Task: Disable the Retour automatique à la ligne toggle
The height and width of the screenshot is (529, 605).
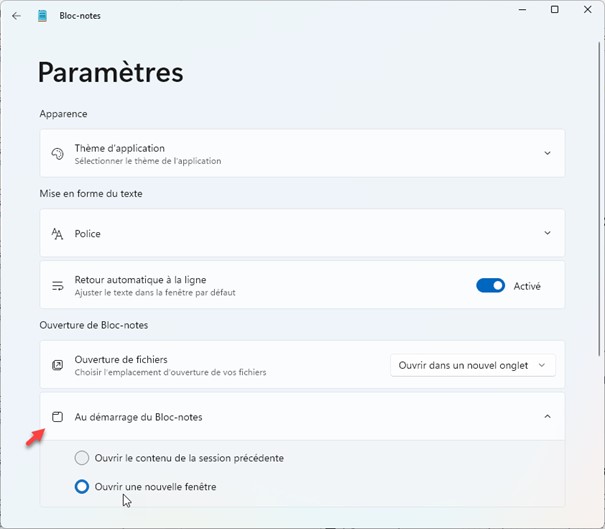Action: (490, 286)
